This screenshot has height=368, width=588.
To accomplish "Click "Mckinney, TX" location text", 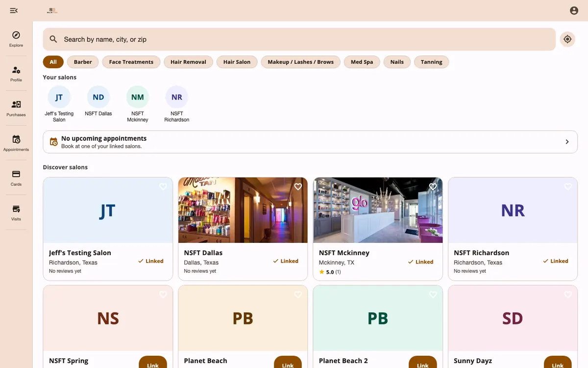I will (337, 263).
